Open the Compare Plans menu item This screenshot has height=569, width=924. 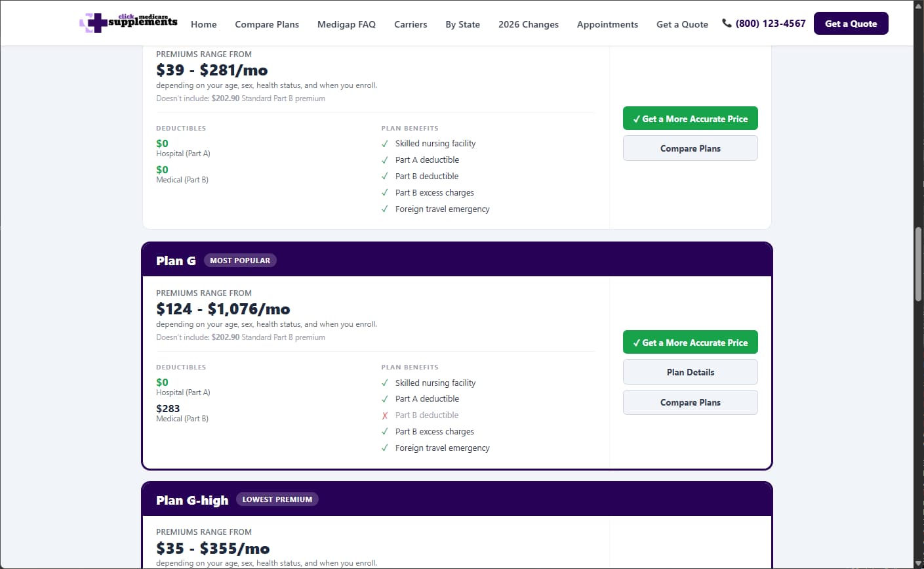tap(267, 24)
